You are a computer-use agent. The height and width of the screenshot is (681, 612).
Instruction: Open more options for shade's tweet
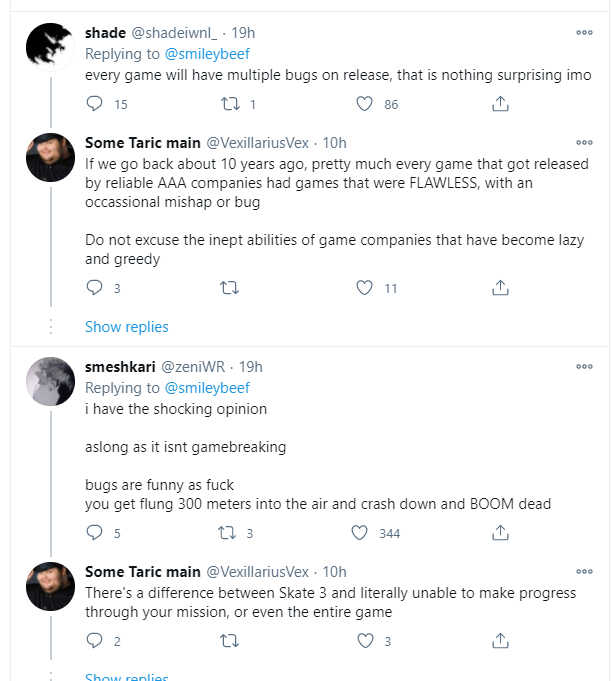584,32
